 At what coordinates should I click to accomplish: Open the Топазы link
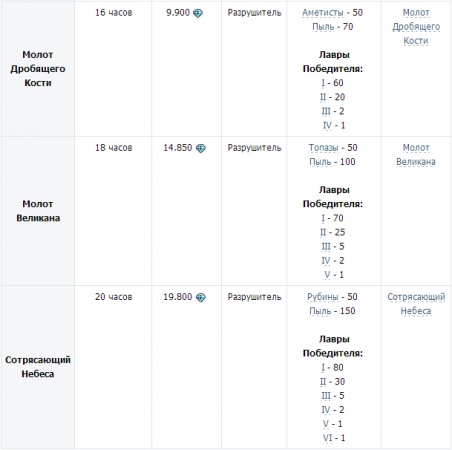(x=323, y=148)
